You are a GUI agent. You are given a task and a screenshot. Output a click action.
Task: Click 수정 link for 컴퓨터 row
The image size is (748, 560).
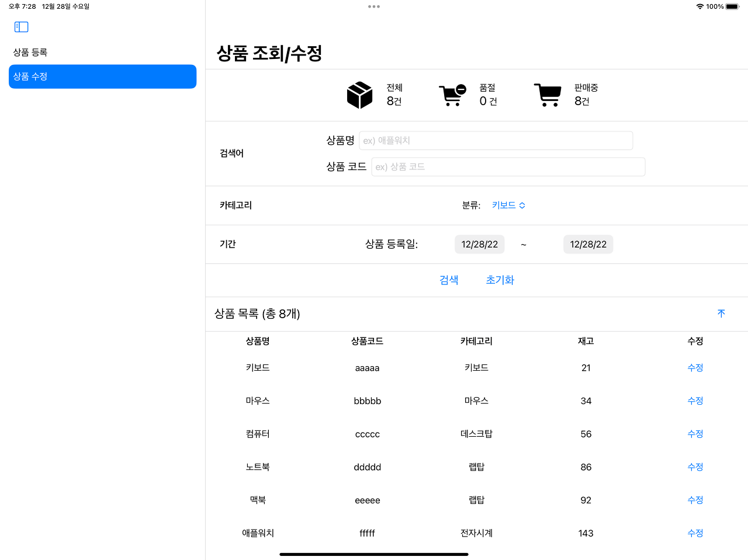(695, 434)
